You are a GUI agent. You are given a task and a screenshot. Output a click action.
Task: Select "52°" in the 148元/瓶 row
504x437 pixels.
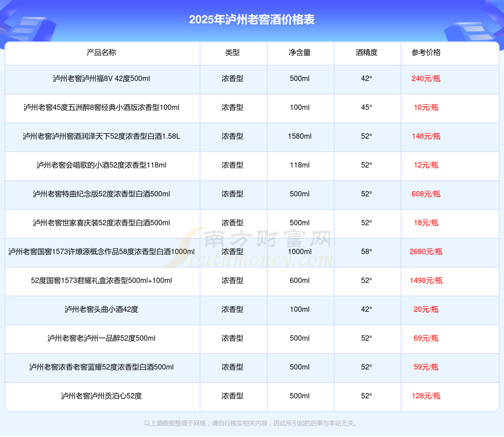(x=367, y=136)
